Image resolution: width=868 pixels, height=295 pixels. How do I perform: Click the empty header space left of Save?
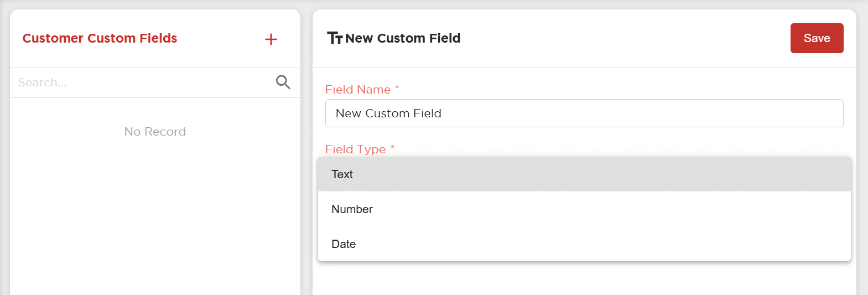(x=625, y=38)
